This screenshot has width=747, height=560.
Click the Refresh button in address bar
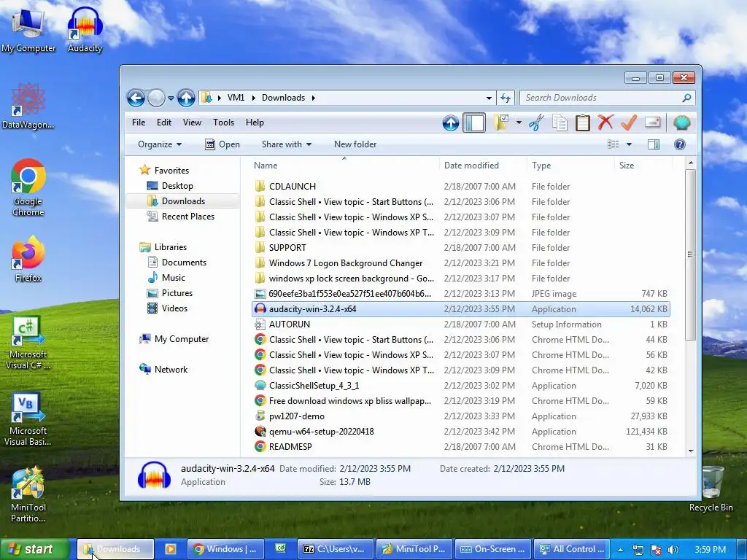pos(506,98)
